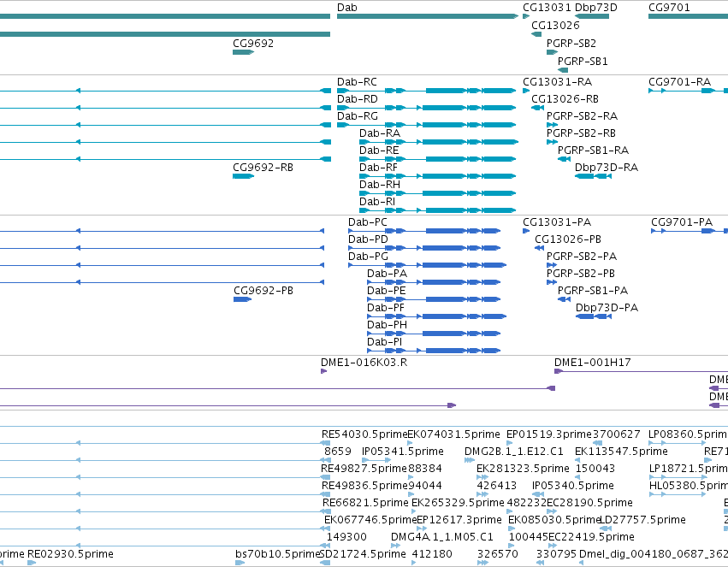The height and width of the screenshot is (567, 728).
Task: Click the CG13031 gene label
Action: click(547, 8)
